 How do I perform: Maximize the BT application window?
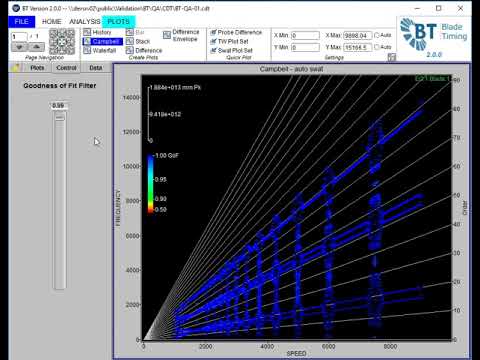pyautogui.click(x=439, y=8)
